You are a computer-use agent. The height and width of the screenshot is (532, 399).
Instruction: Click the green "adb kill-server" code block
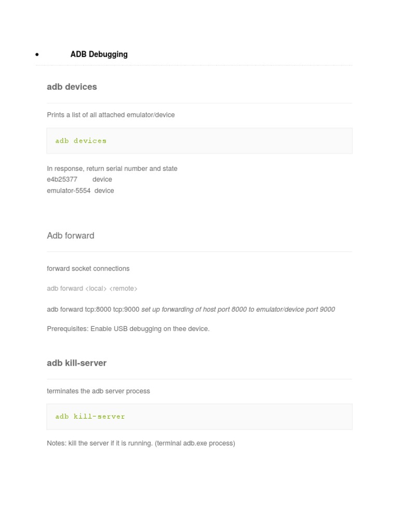[90, 417]
